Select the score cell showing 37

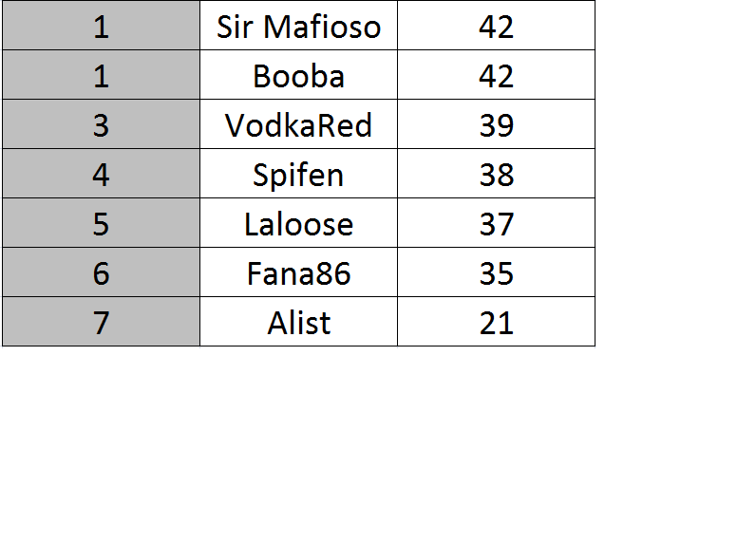point(496,223)
